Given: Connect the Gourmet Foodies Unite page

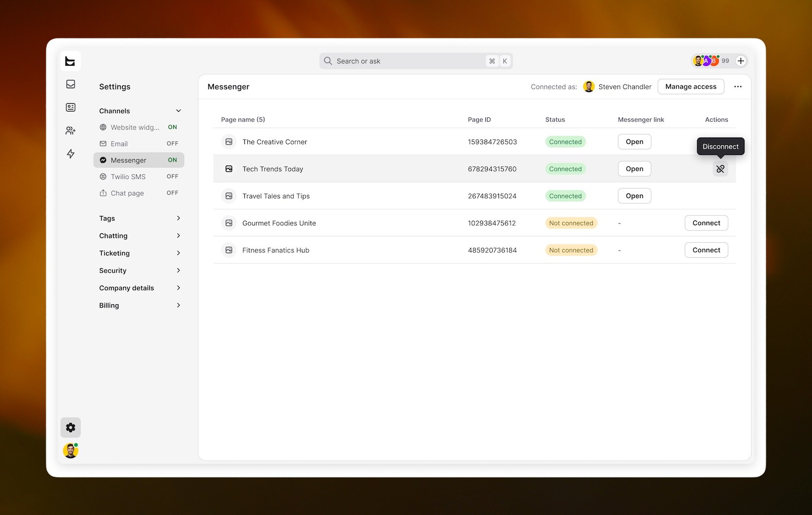Looking at the screenshot, I should click(x=706, y=223).
